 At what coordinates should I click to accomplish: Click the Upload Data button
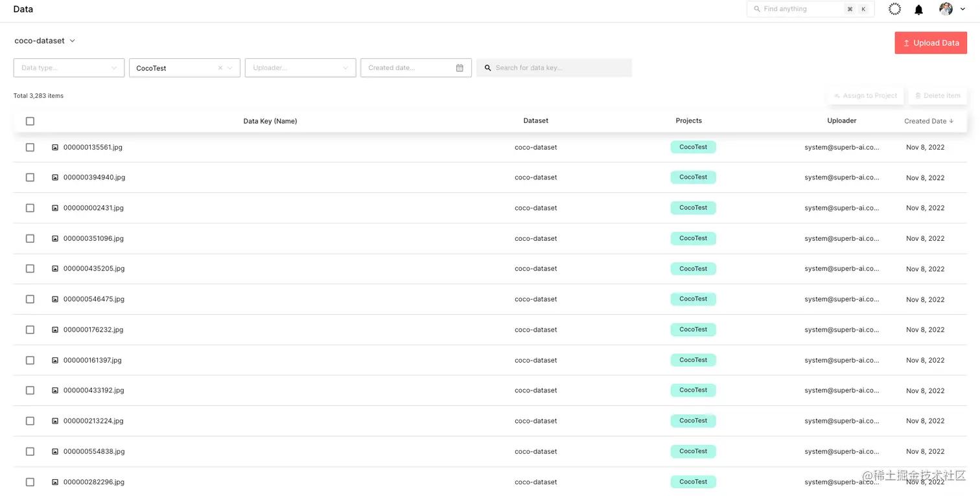tap(931, 43)
